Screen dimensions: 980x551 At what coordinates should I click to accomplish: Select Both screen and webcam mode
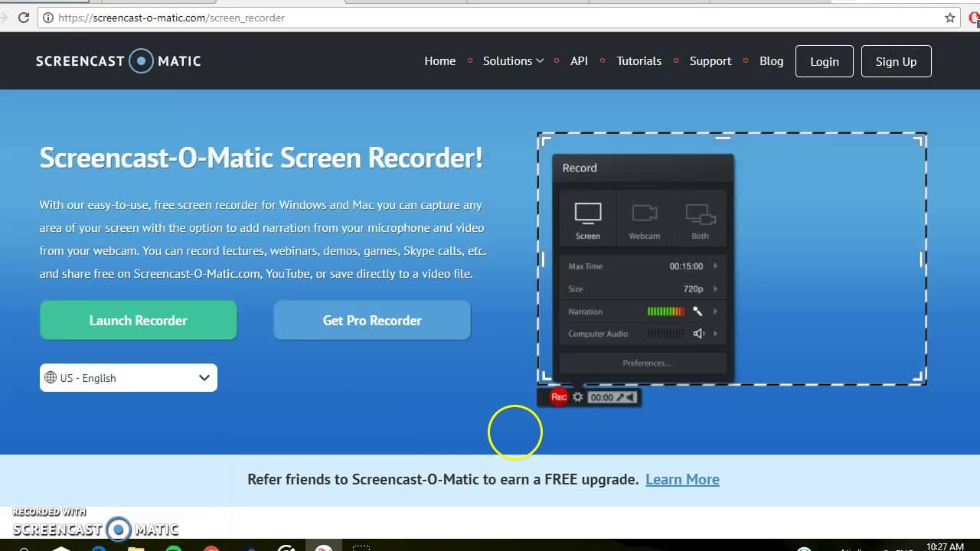click(701, 221)
